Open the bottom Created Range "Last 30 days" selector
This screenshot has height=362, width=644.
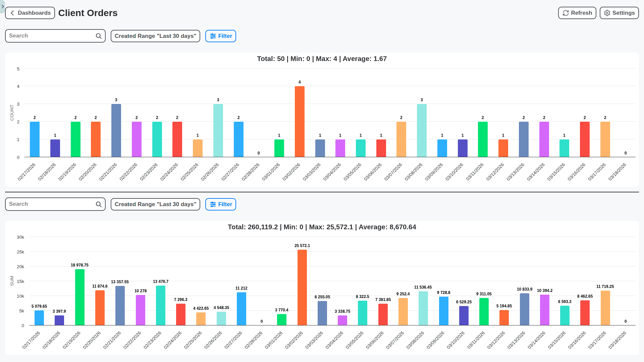(x=155, y=204)
